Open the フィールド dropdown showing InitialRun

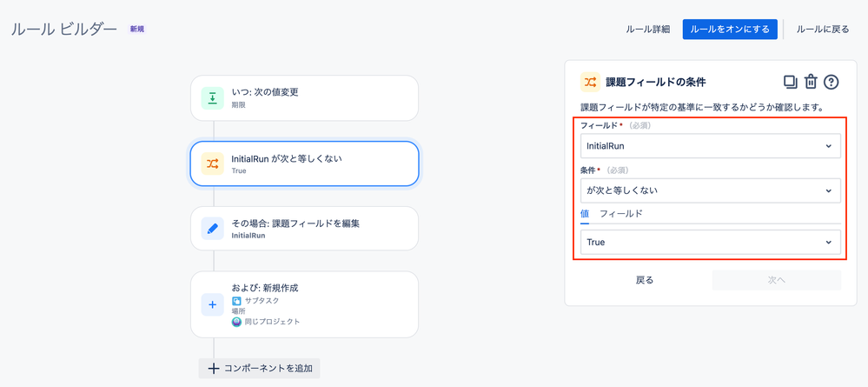(710, 146)
